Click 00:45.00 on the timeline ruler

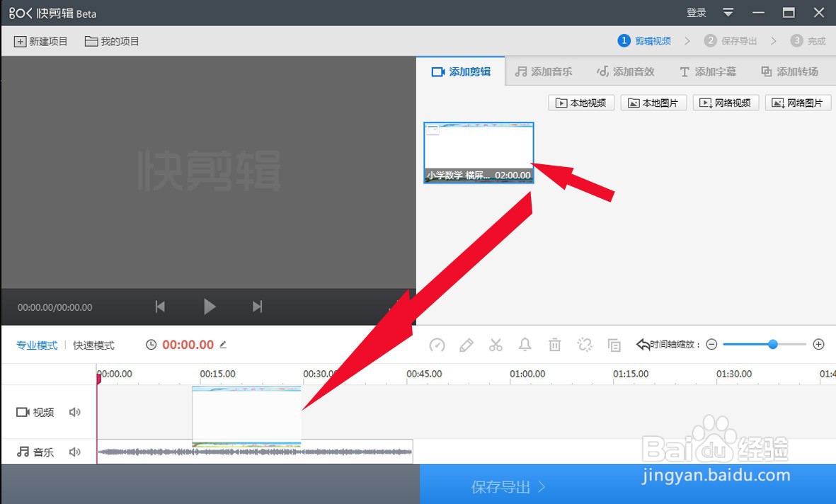424,374
